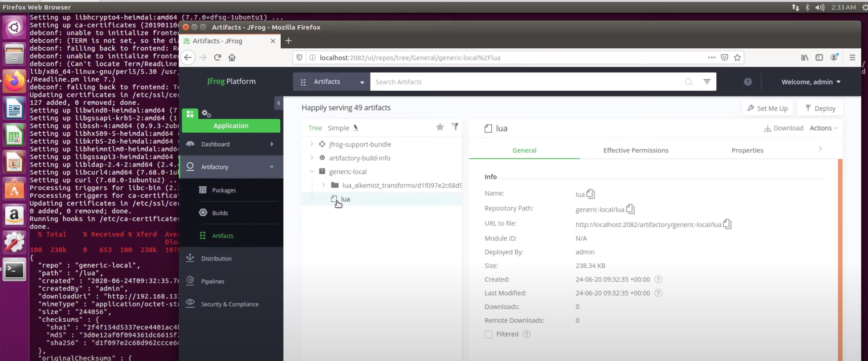Bookmark this page star icon
Screen dimensions: 868x361
click(x=738, y=57)
